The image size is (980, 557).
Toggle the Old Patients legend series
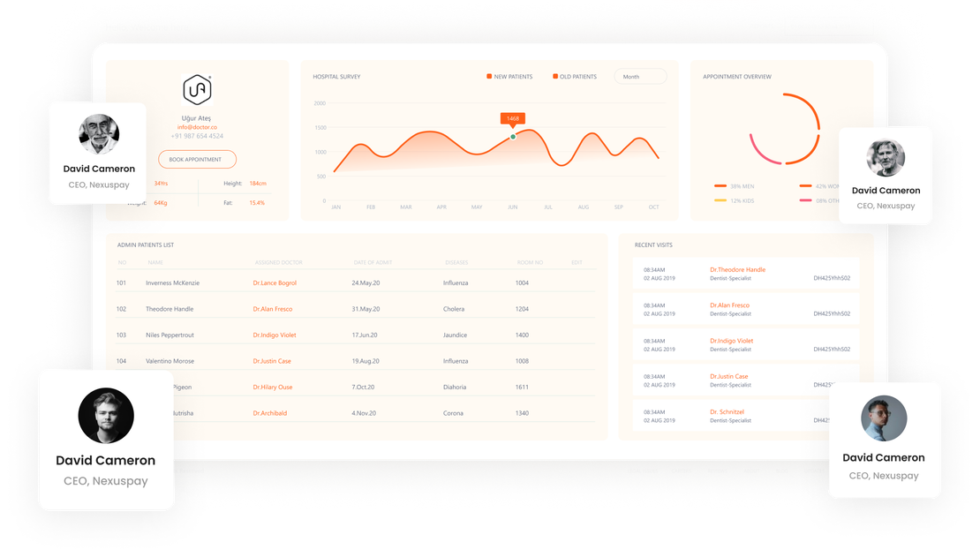[575, 77]
